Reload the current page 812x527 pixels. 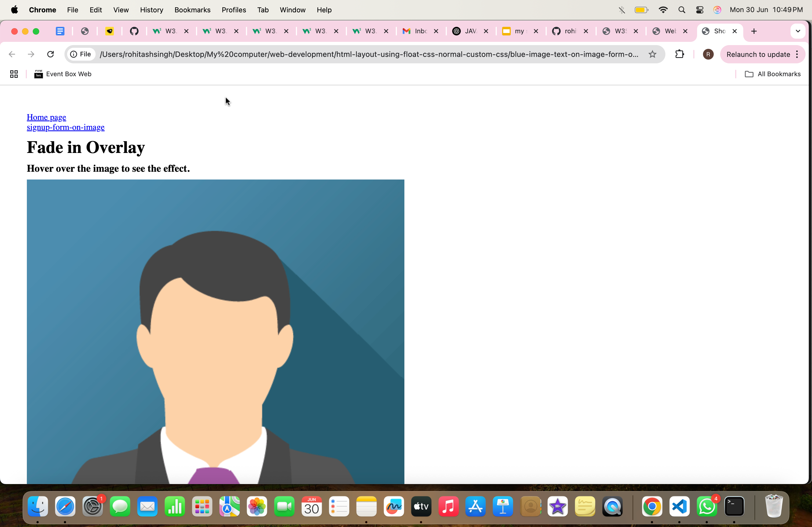tap(50, 54)
